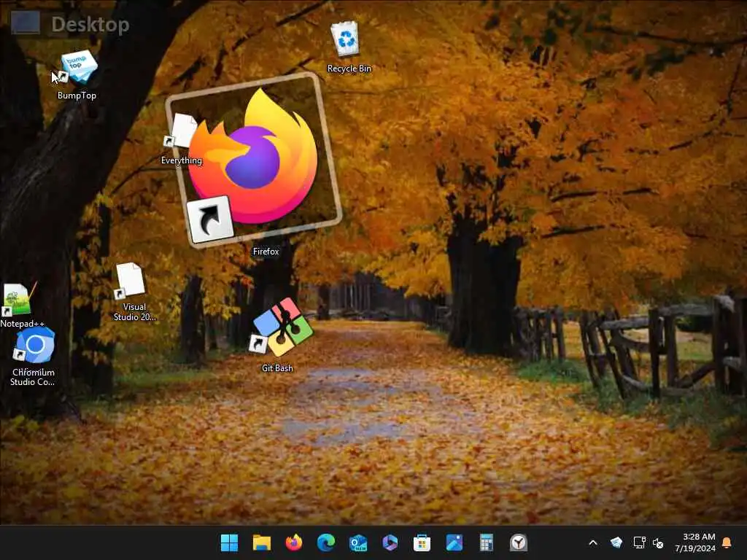Click the Firefox label under large icon
This screenshot has height=560, width=747.
[266, 252]
